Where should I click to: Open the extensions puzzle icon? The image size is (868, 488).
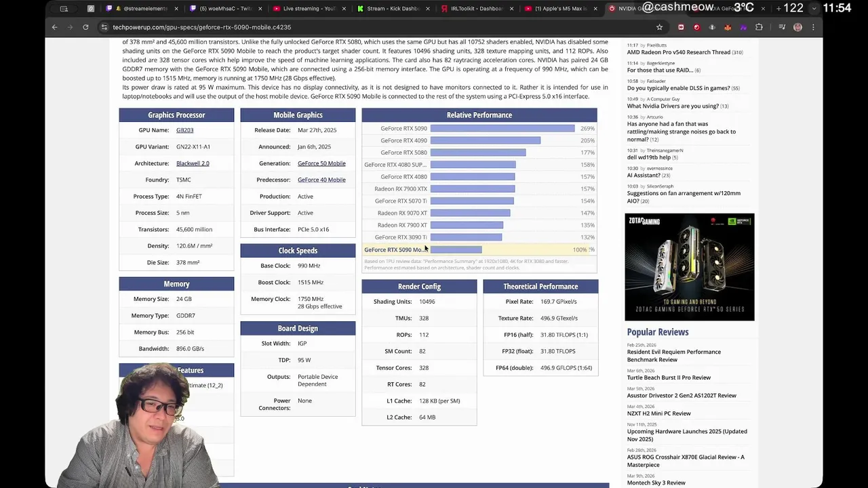[759, 27]
